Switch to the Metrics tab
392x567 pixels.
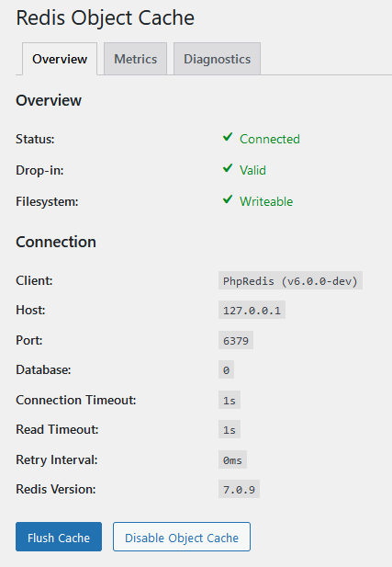pyautogui.click(x=136, y=59)
